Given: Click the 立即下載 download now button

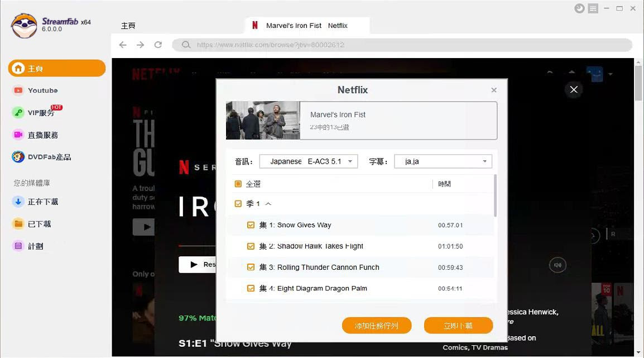Looking at the screenshot, I should click(458, 326).
